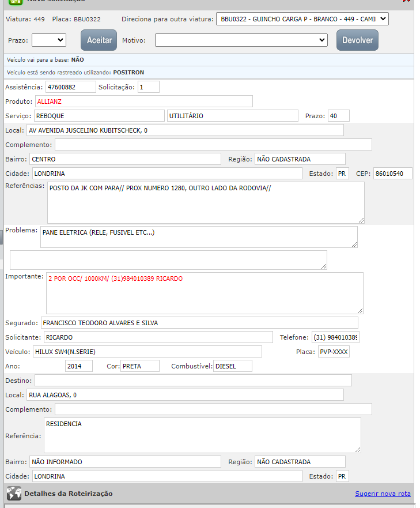Open the Motivo dropdown list
This screenshot has height=508, width=420.
(241, 40)
